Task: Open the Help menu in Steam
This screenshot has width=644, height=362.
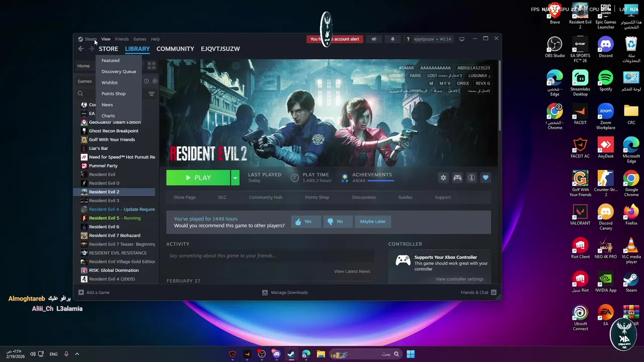Action: 155,39
